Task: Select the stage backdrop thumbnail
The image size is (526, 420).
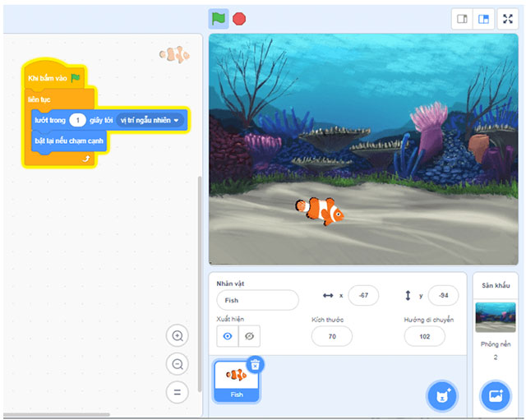Action: (x=496, y=317)
